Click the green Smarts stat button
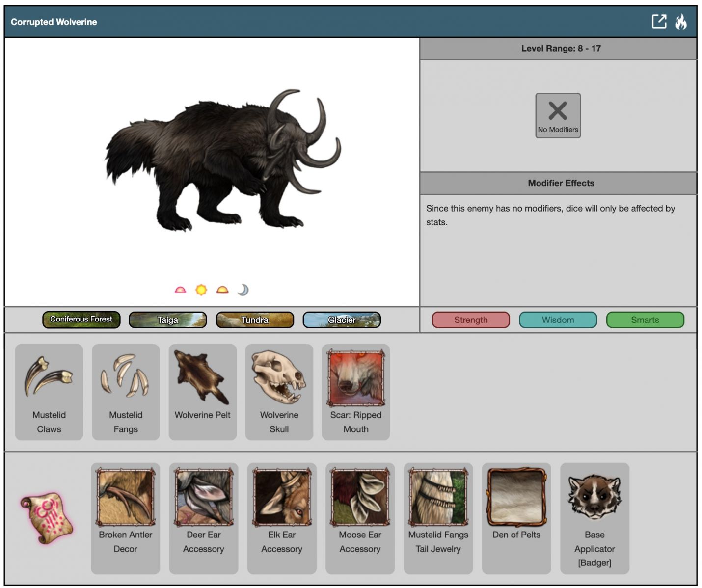The image size is (702, 588). (x=645, y=320)
